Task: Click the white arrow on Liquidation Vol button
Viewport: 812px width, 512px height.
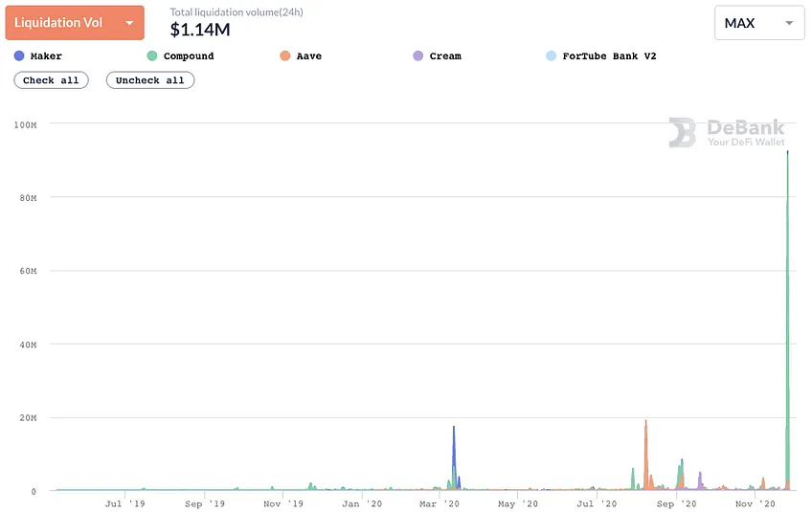Action: click(129, 23)
